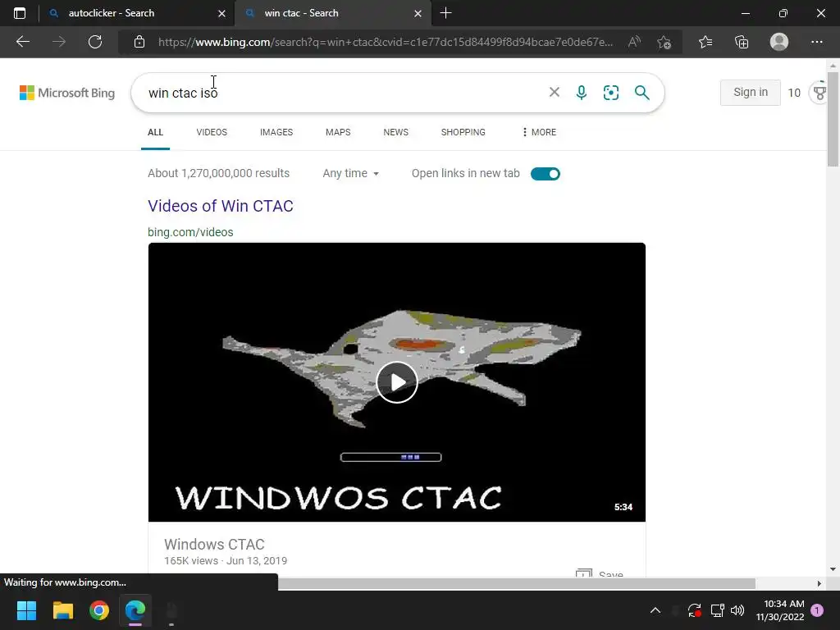This screenshot has height=630, width=840.
Task: Open the Collections panel
Action: click(x=742, y=42)
